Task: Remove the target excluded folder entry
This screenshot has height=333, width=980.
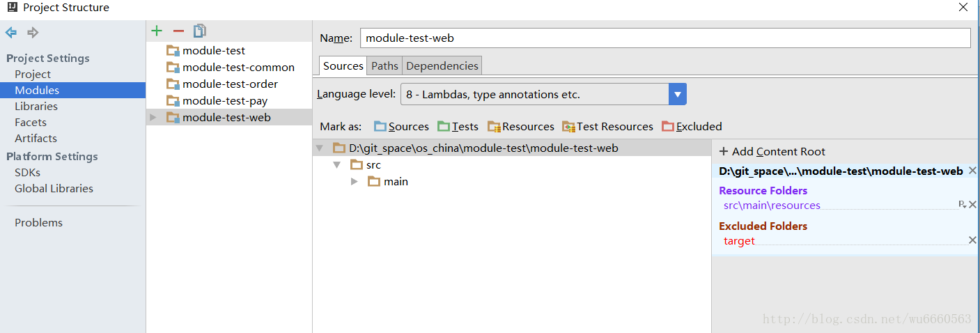Action: click(x=972, y=240)
